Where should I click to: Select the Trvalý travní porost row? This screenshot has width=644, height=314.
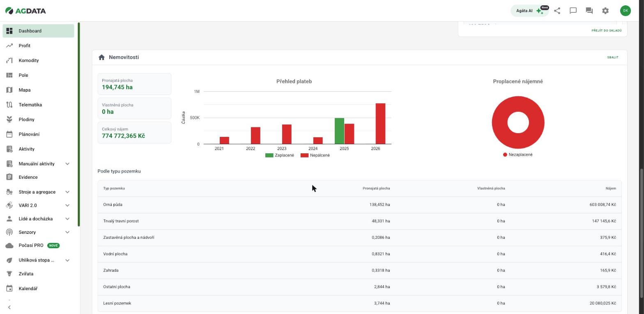359,221
